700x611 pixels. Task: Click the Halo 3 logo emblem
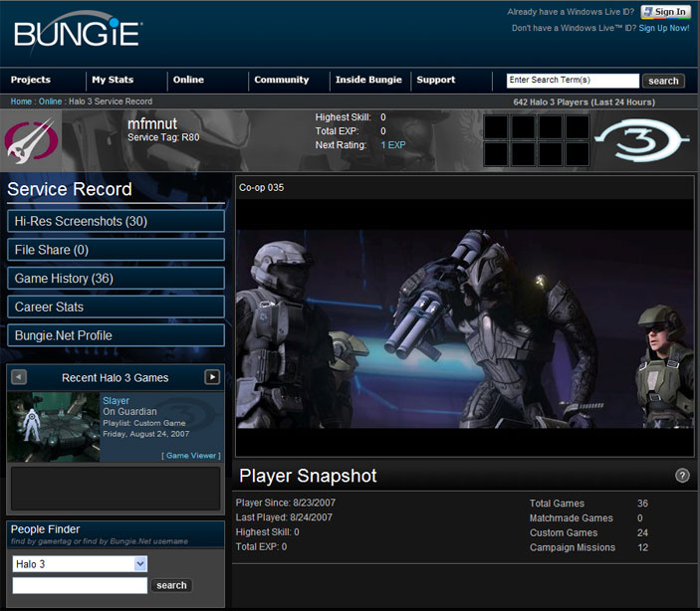click(x=644, y=140)
